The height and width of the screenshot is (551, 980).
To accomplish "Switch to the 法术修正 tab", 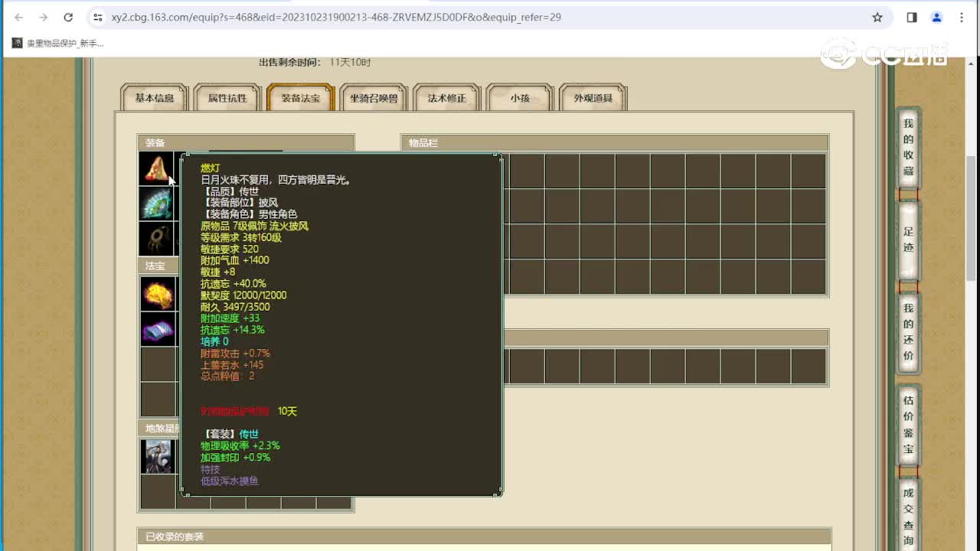I will point(446,98).
